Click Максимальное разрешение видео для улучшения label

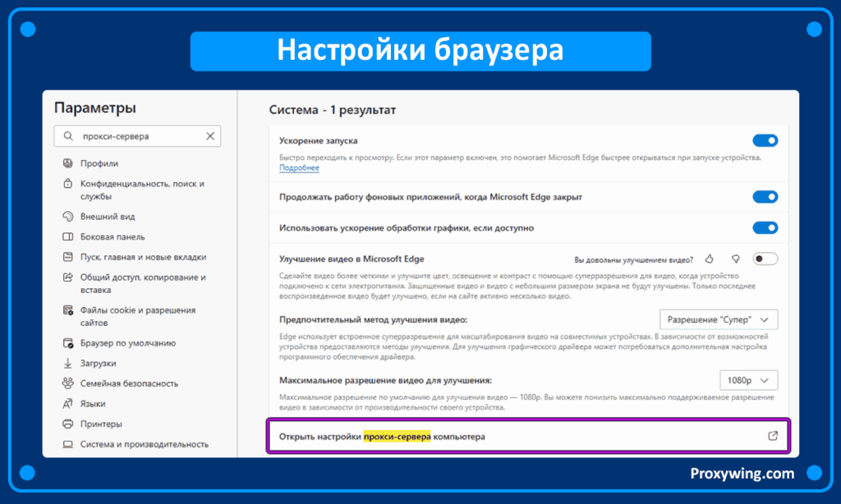coord(386,380)
